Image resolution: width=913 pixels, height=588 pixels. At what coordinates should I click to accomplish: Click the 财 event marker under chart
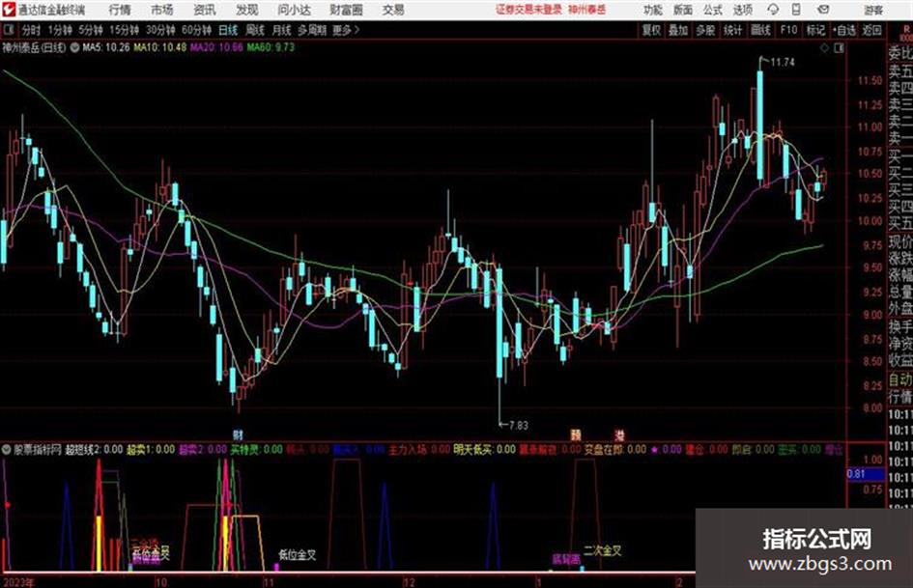pyautogui.click(x=238, y=434)
